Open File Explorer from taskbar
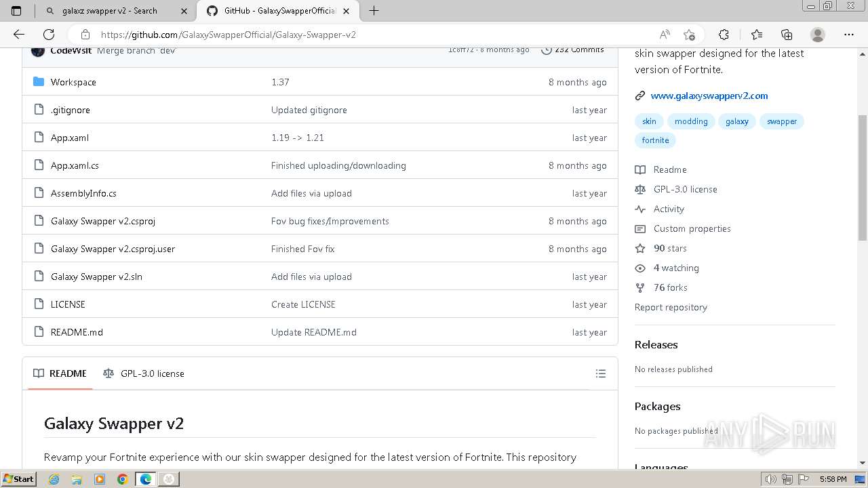The image size is (868, 488). click(x=77, y=479)
